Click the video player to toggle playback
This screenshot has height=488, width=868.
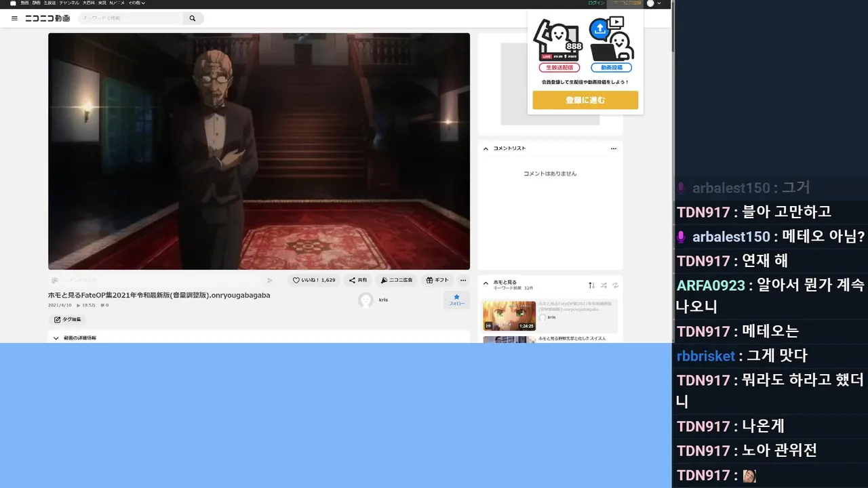pos(259,151)
